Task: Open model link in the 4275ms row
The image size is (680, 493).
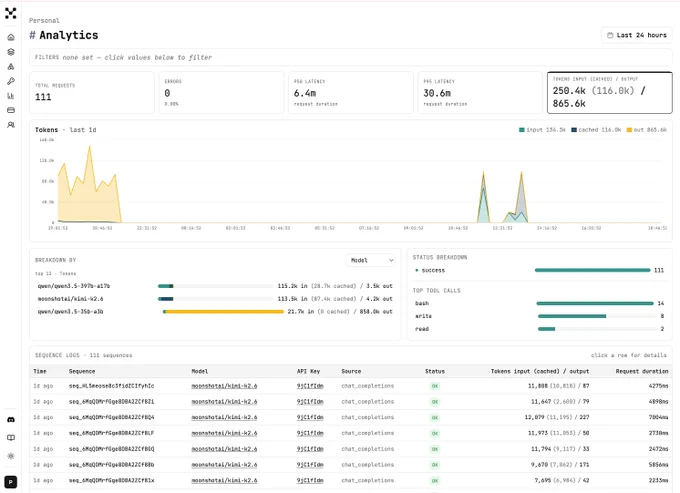Action: pos(224,386)
